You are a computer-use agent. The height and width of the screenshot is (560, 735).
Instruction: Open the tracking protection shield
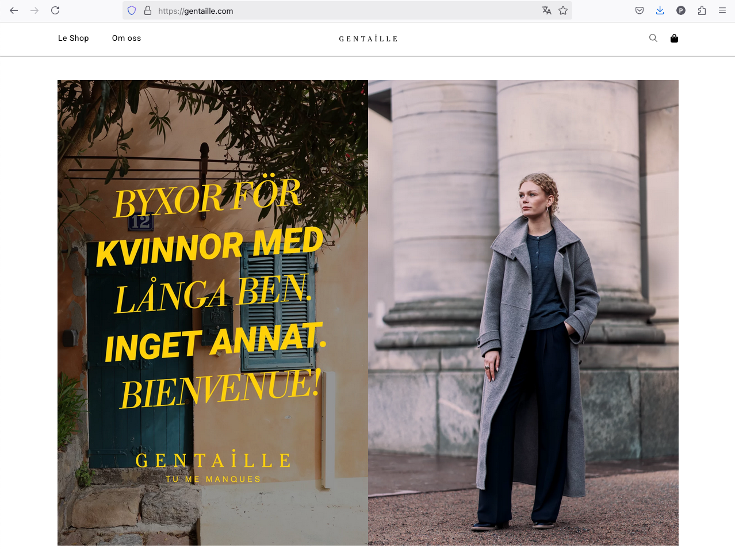[x=132, y=10]
